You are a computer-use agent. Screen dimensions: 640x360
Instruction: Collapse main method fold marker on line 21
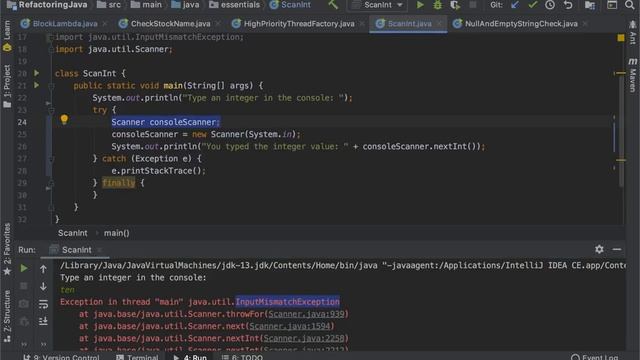point(51,86)
